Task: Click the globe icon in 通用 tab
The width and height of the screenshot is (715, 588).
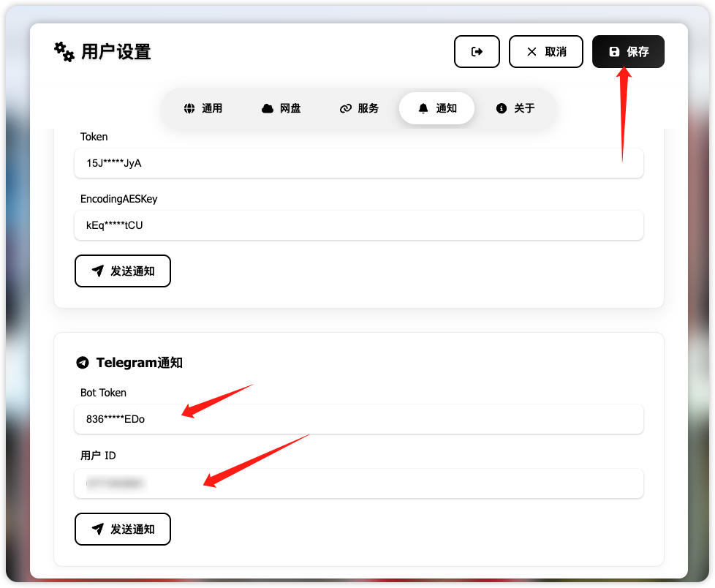Action: [x=189, y=108]
